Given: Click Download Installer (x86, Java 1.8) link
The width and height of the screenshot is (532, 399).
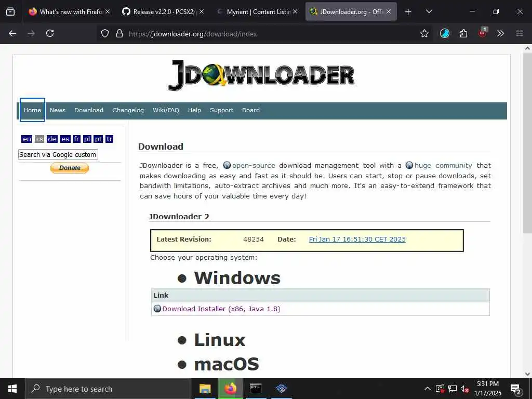Looking at the screenshot, I should [221, 309].
